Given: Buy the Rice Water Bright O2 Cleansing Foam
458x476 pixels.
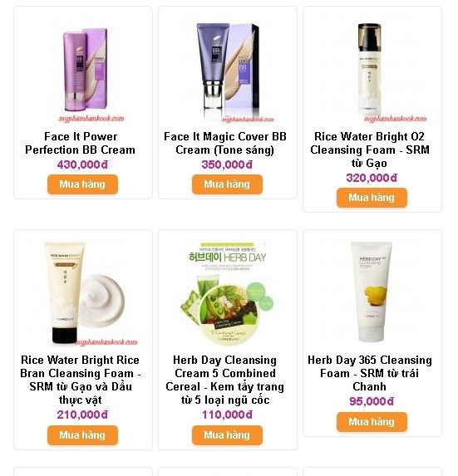Looking at the screenshot, I should 372,198.
